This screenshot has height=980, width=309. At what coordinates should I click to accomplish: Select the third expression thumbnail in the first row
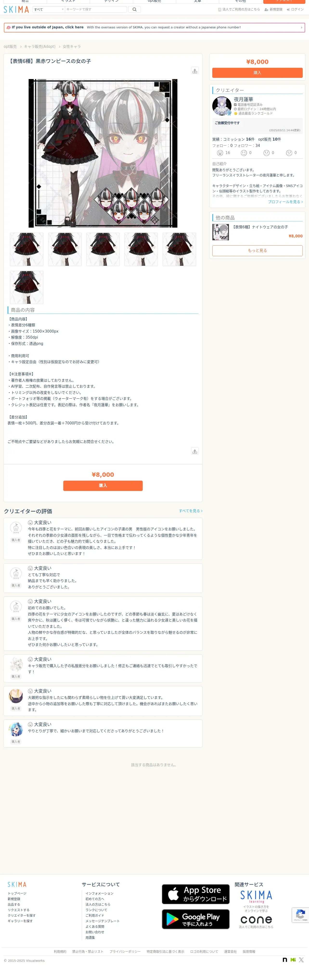click(x=103, y=249)
